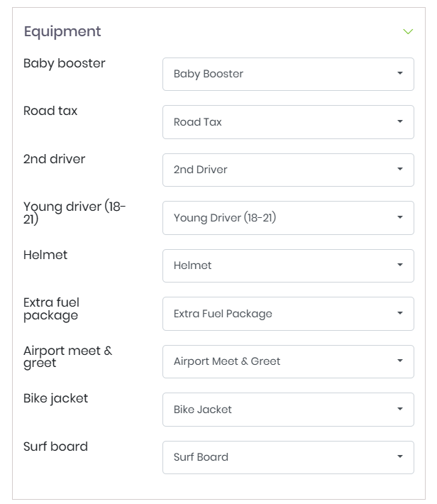This screenshot has width=437, height=504.
Task: Open the Helmet dropdown
Action: 287,265
